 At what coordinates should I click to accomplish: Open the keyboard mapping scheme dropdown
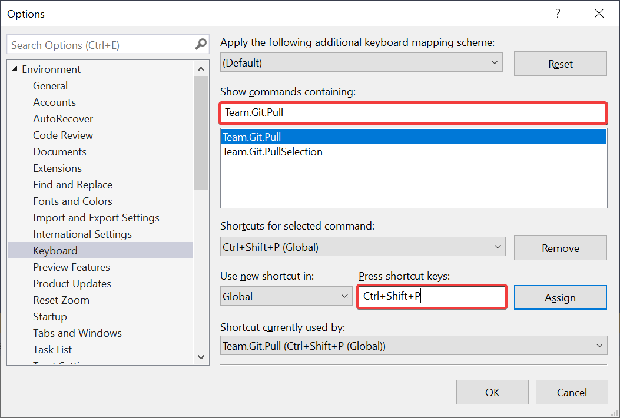click(496, 62)
